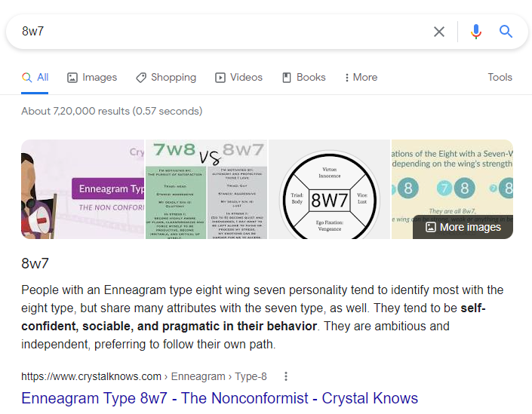Open the 8W7 circle diagram image
Screen dimensions: 532x414
click(329, 189)
